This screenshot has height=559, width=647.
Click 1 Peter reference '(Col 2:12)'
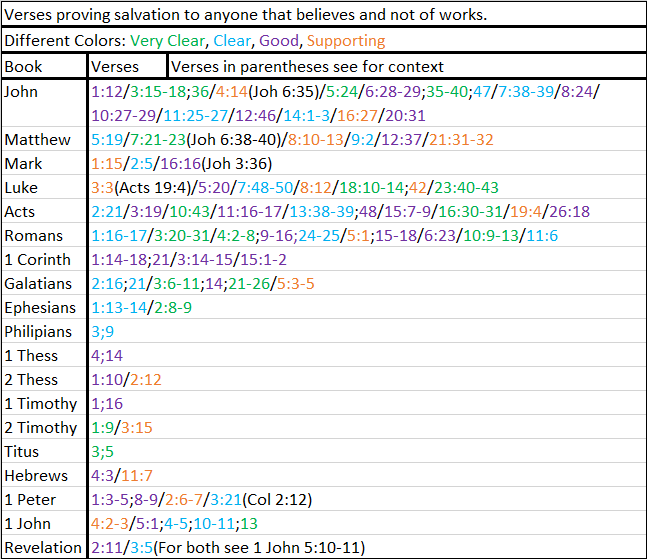click(277, 499)
